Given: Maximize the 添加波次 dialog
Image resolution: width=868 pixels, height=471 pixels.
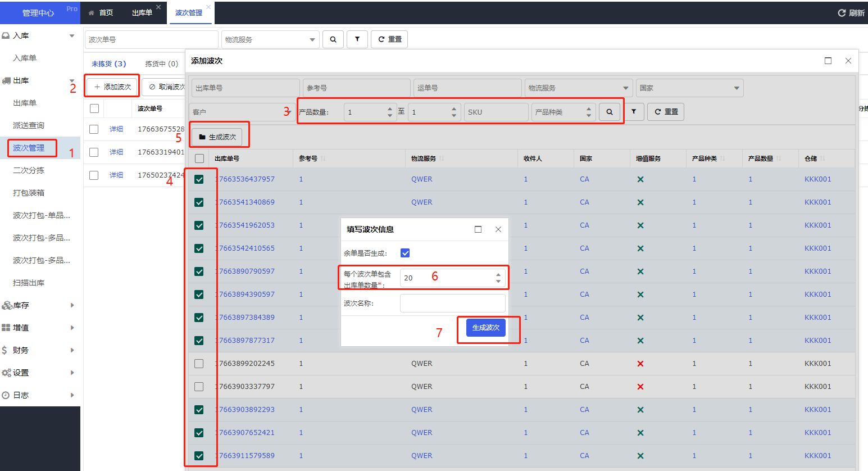Looking at the screenshot, I should tap(828, 61).
